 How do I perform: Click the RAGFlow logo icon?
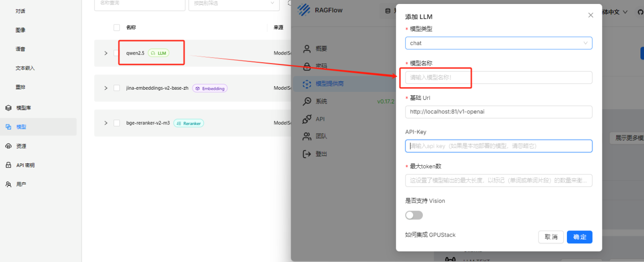click(x=304, y=10)
